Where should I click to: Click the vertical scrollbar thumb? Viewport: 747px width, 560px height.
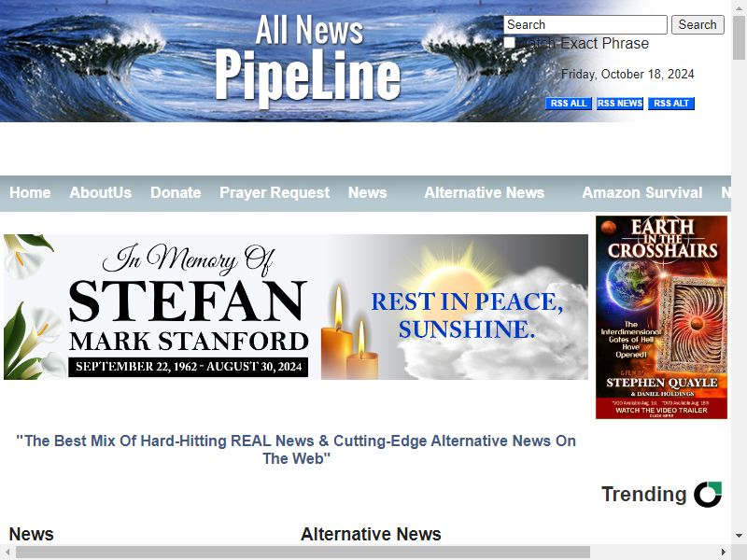[x=739, y=37]
